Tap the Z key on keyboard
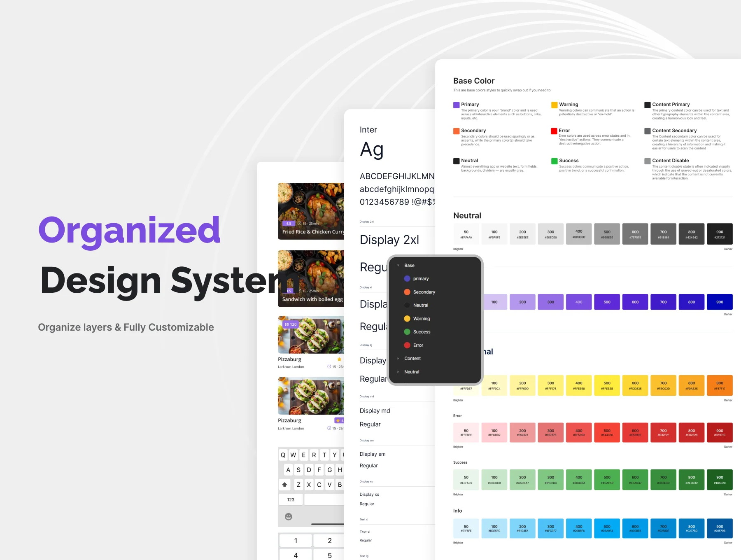 tap(298, 485)
